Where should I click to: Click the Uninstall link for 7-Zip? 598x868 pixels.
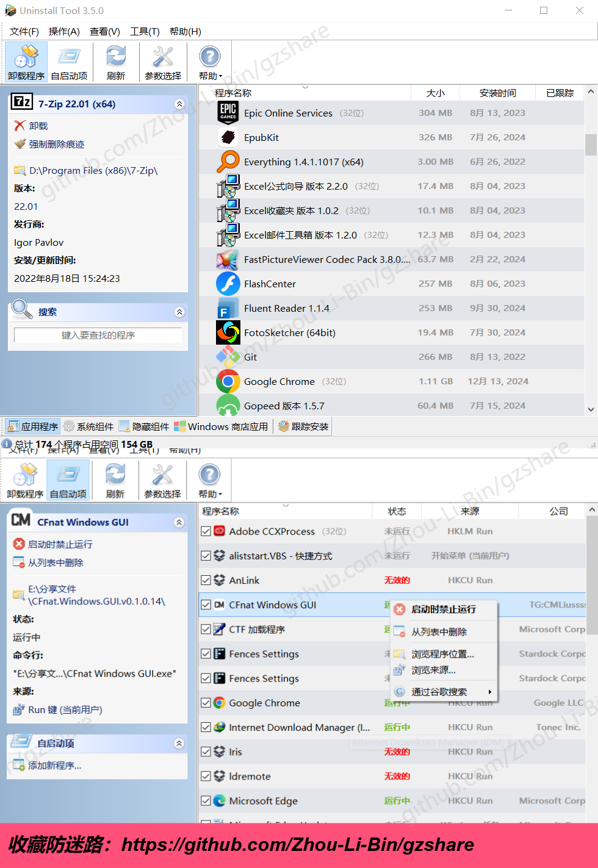[x=38, y=126]
